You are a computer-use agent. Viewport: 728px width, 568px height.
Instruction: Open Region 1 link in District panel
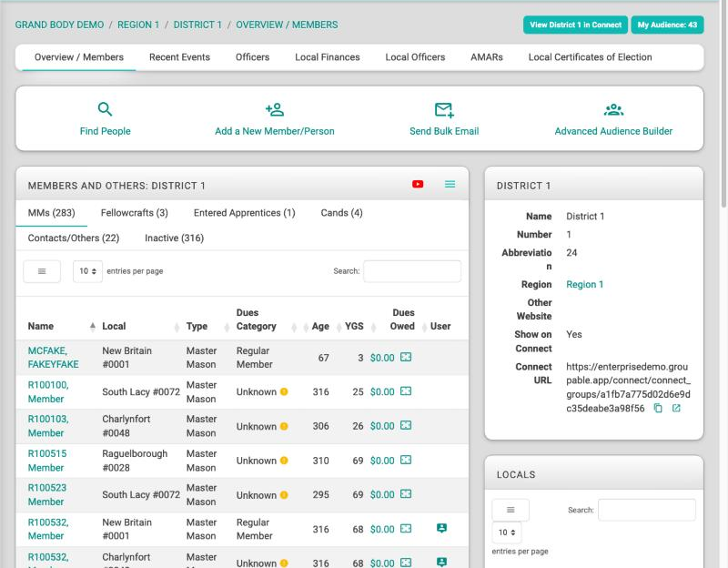(584, 284)
